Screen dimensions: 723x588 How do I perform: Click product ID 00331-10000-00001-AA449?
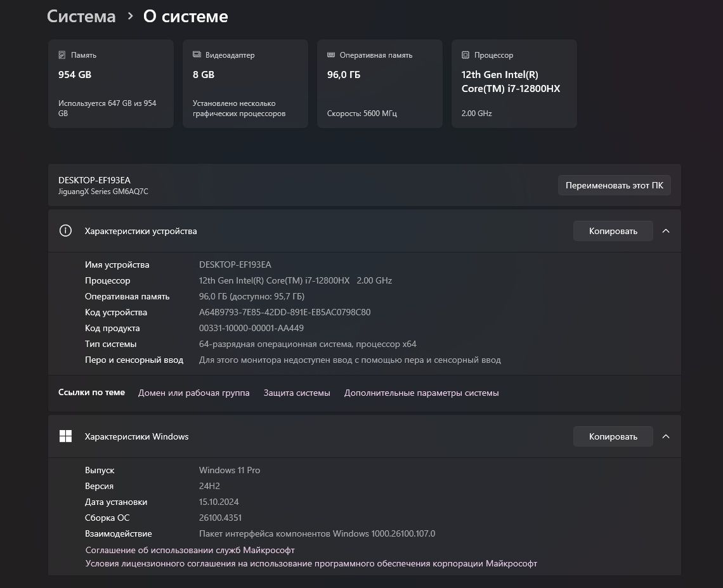tap(251, 328)
